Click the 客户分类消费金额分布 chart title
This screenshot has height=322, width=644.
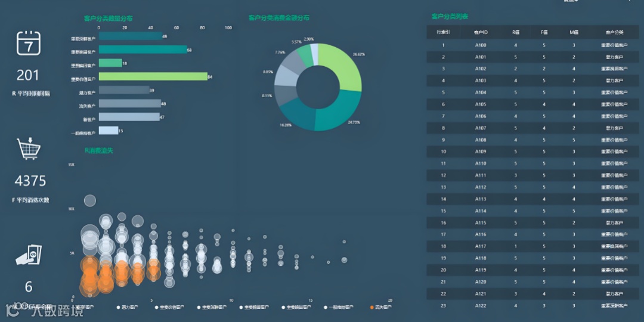click(x=279, y=18)
